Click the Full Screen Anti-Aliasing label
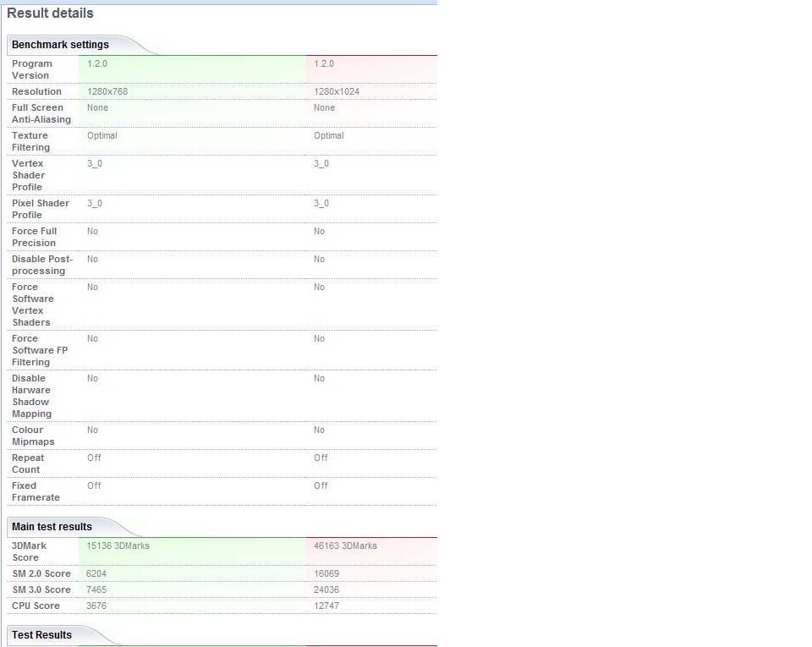Screen dimensions: 812x647 point(41,113)
